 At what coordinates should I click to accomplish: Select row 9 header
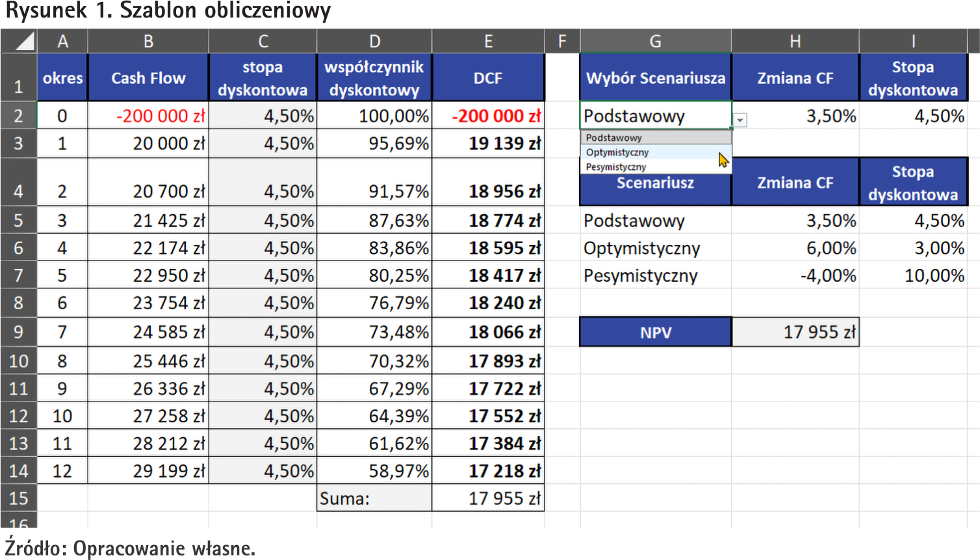tap(18, 332)
